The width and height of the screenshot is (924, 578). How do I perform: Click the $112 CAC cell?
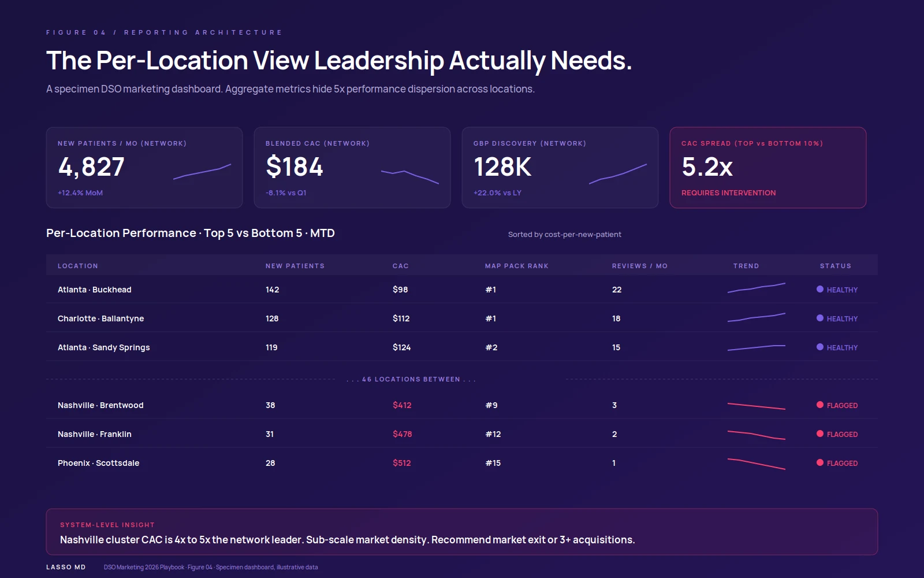pyautogui.click(x=401, y=318)
